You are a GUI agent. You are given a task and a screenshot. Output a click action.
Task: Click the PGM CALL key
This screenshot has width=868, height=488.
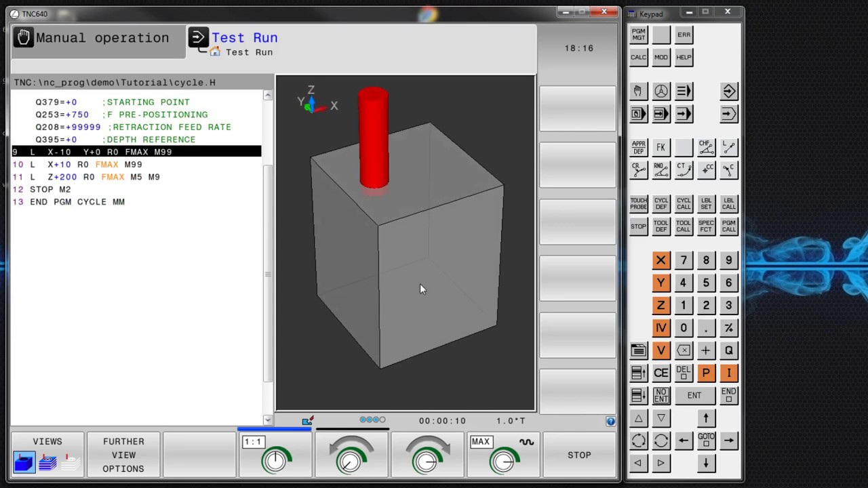tap(729, 226)
